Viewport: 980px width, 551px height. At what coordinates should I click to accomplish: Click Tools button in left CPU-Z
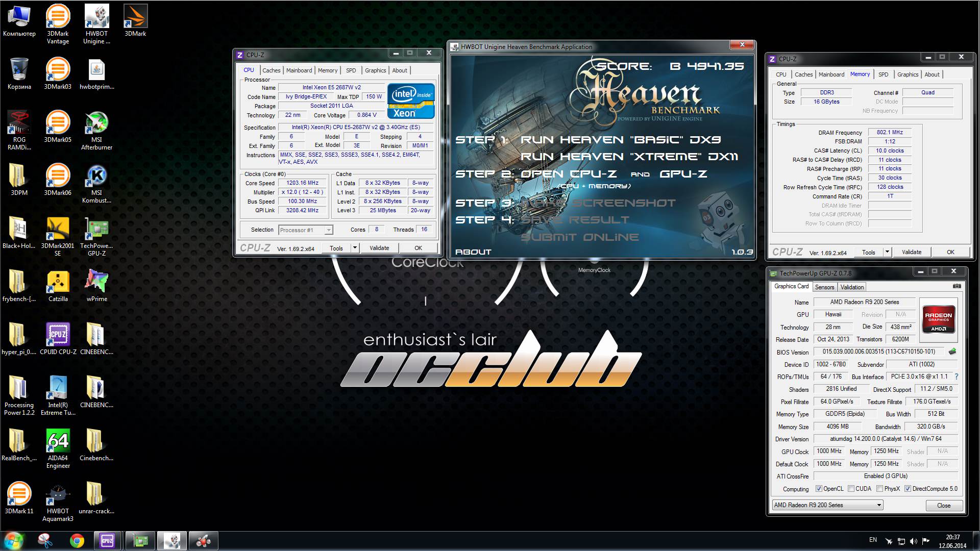pyautogui.click(x=336, y=248)
